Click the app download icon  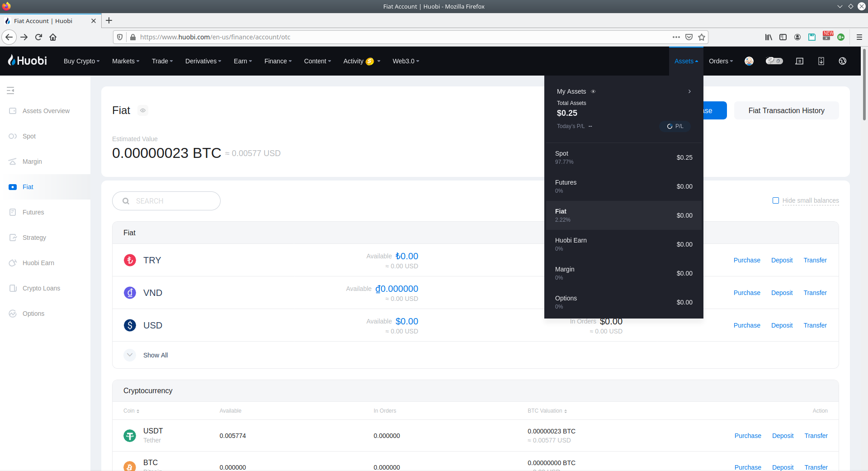[821, 61]
